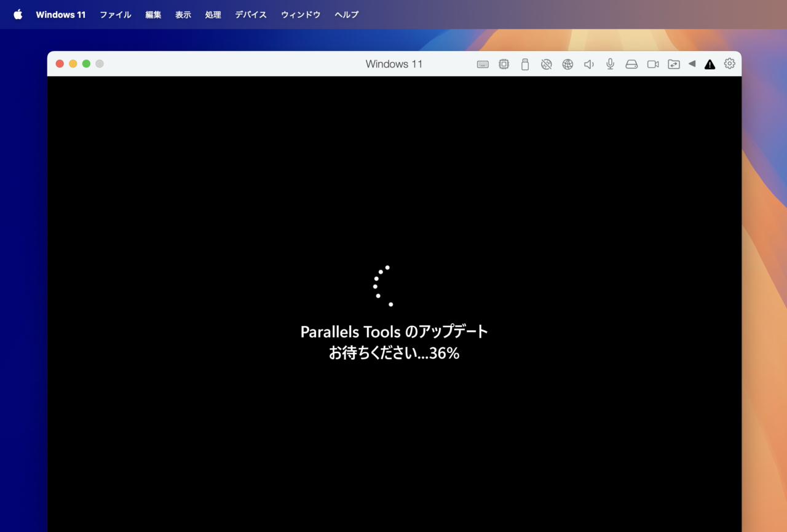The image size is (787, 532).
Task: Click the Windows 11 window title
Action: coord(394,64)
